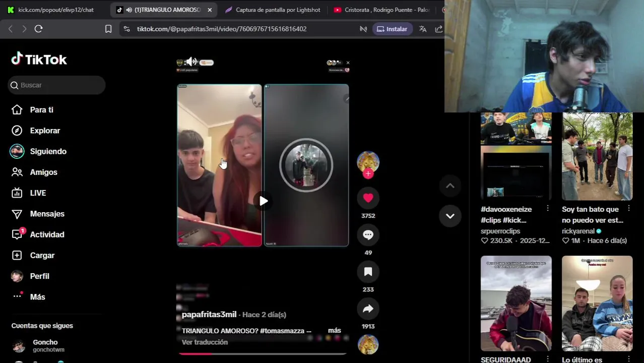
Task: Open site settings icon in address bar
Action: (x=126, y=29)
